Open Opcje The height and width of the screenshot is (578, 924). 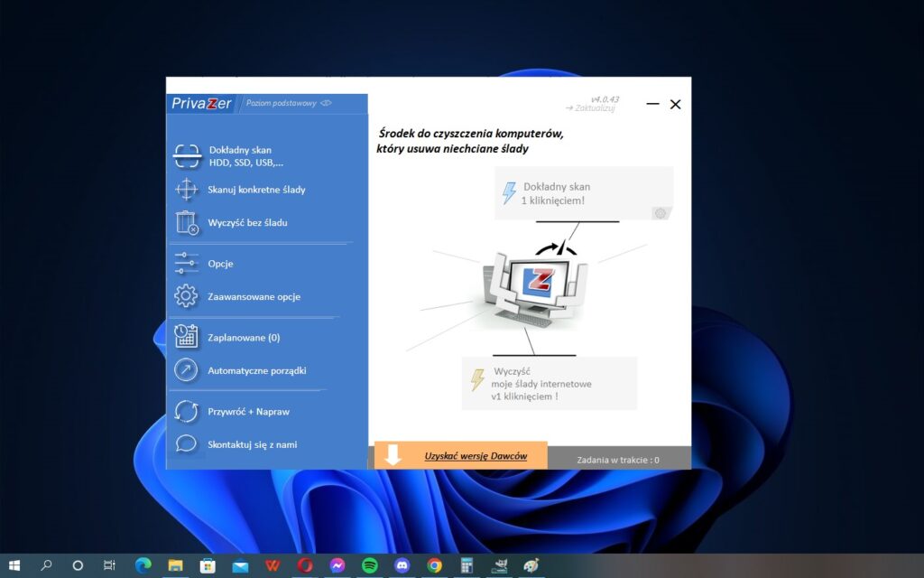[x=220, y=264]
